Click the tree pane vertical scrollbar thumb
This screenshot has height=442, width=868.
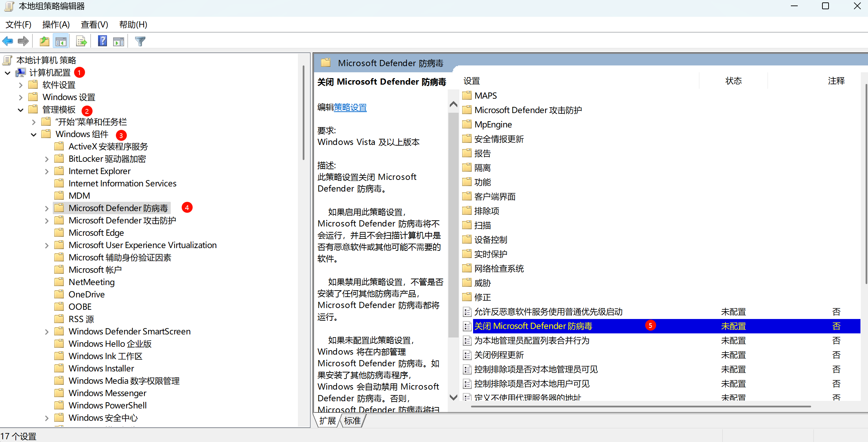(304, 113)
